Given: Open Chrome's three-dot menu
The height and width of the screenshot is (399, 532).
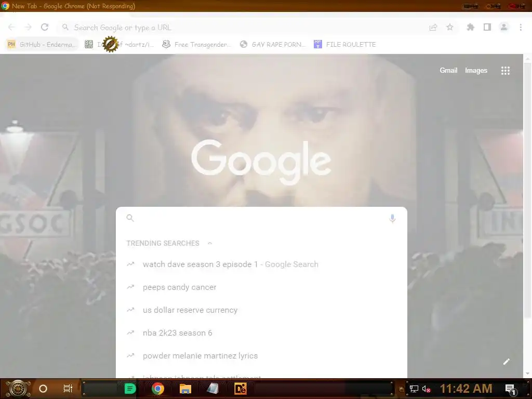Looking at the screenshot, I should pyautogui.click(x=521, y=27).
